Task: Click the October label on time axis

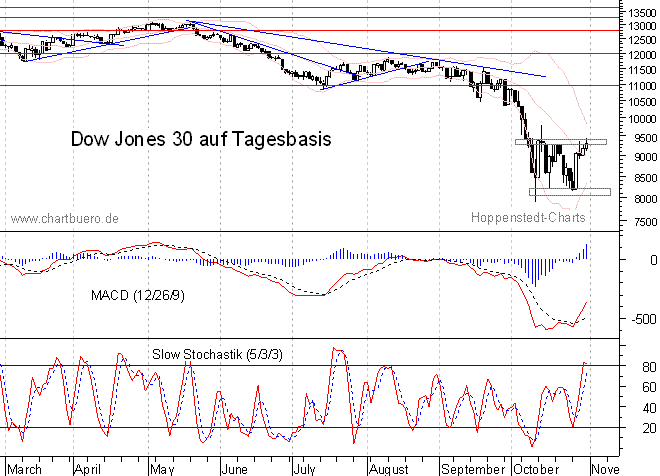Action: 538,467
